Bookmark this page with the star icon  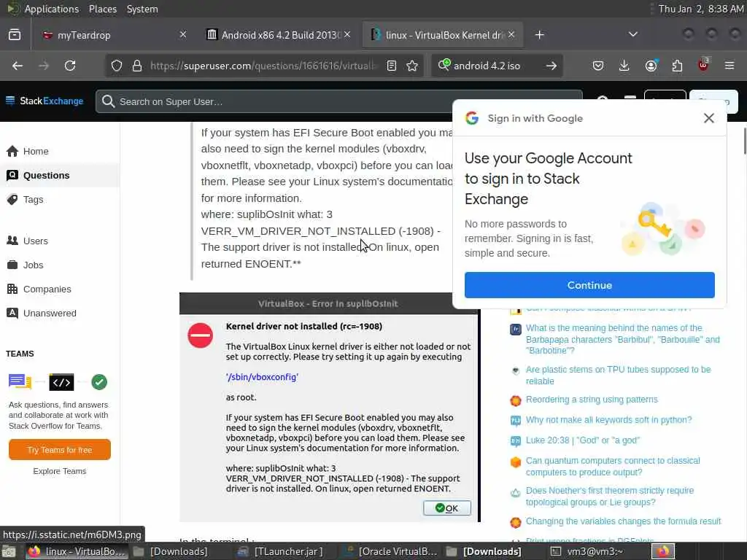413,66
